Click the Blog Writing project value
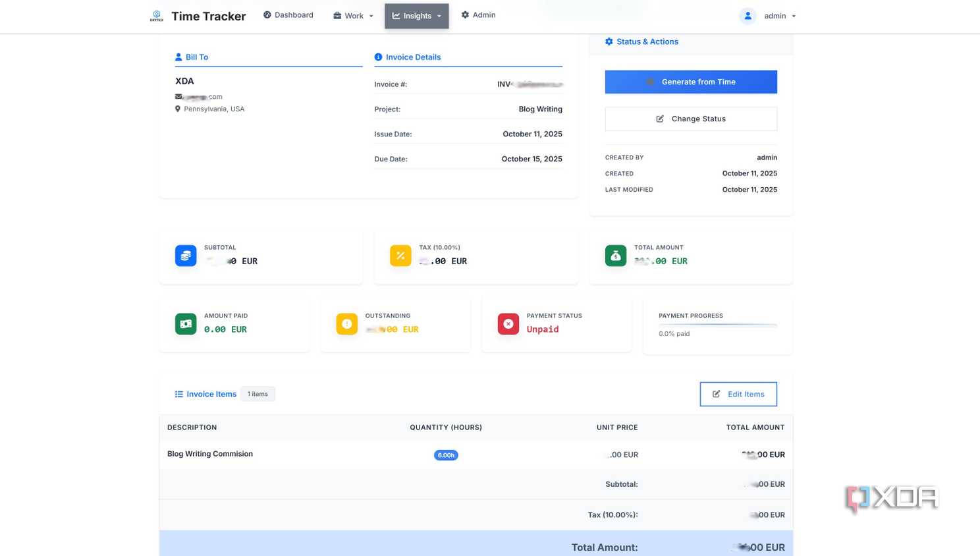The width and height of the screenshot is (980, 556). coord(541,109)
